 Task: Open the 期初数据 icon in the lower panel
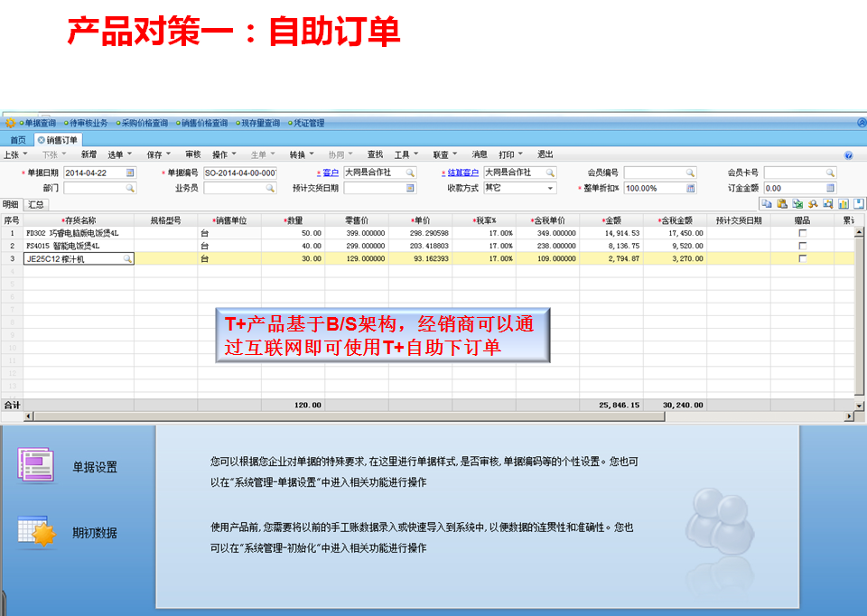[36, 532]
